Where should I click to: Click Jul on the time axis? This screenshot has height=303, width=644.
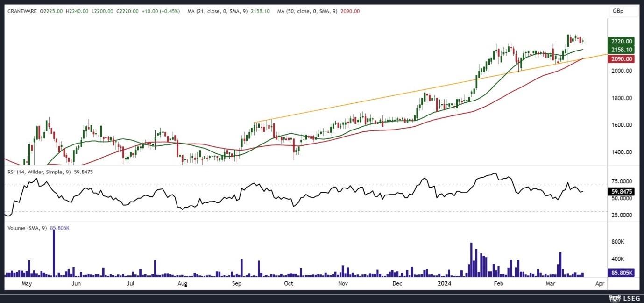130,283
